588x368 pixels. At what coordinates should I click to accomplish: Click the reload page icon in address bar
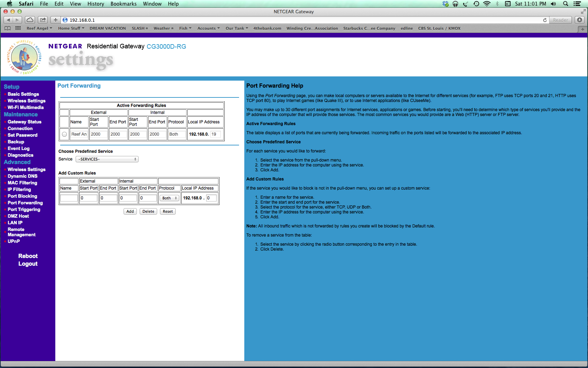tap(545, 20)
